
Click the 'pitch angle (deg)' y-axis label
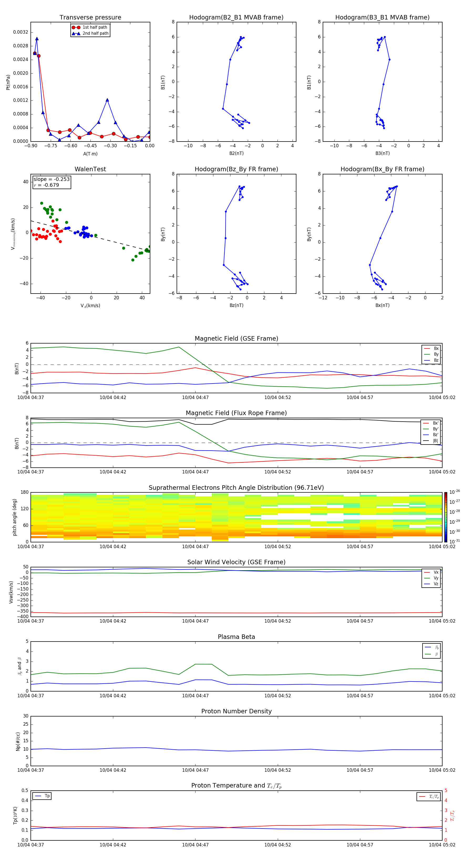[x=14, y=517]
